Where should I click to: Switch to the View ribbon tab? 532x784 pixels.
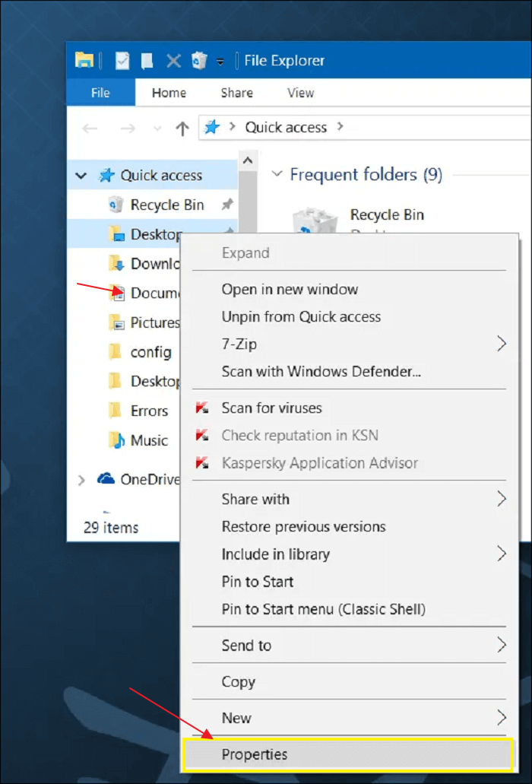pos(300,93)
